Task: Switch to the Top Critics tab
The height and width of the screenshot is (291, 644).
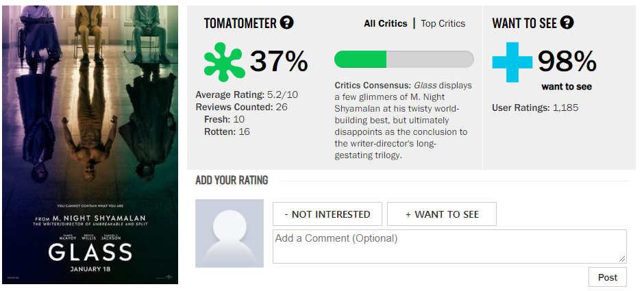Action: pos(443,23)
